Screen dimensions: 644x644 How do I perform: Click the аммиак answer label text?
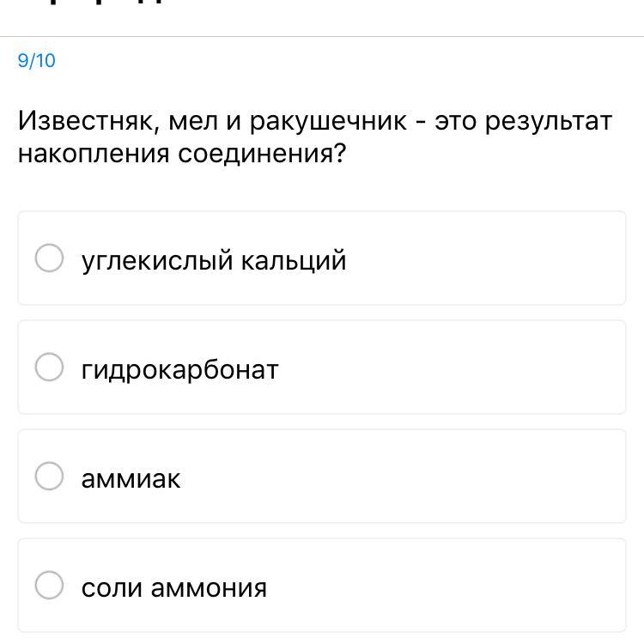131,479
